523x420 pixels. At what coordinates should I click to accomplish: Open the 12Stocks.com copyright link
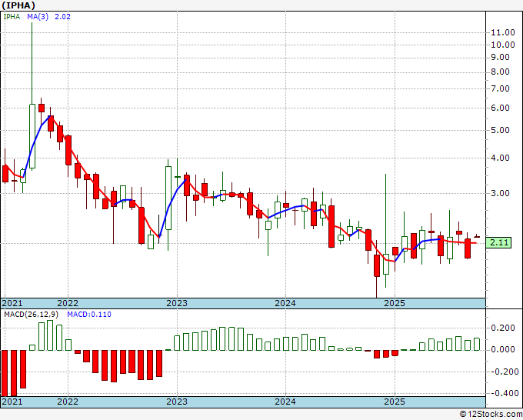pyautogui.click(x=491, y=415)
